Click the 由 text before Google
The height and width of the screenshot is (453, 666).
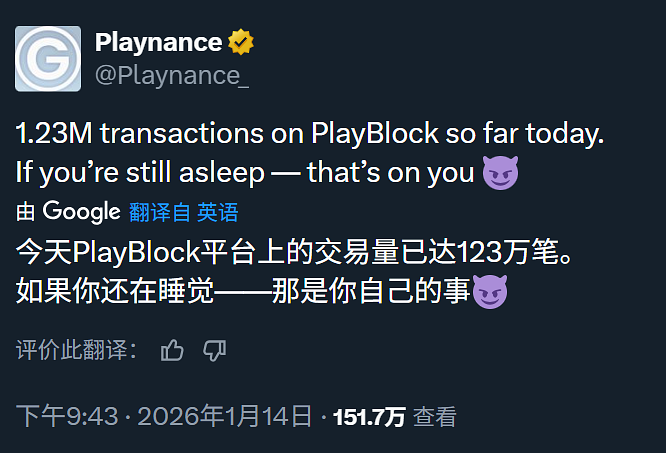click(27, 212)
